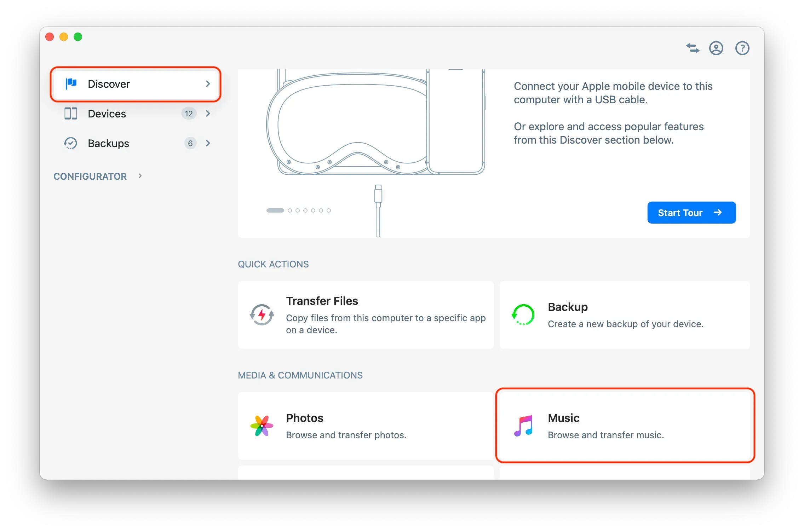Select the second carousel page dot
The image size is (804, 532).
pos(290,210)
